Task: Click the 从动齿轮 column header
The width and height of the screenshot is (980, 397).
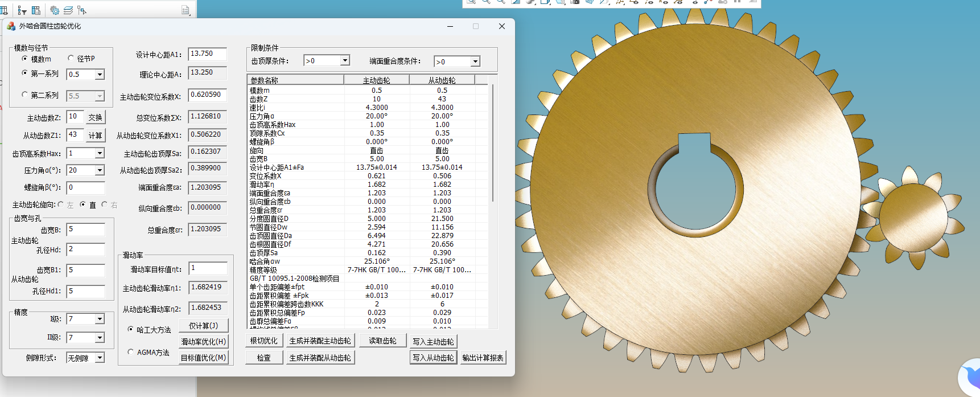Action: pos(442,80)
